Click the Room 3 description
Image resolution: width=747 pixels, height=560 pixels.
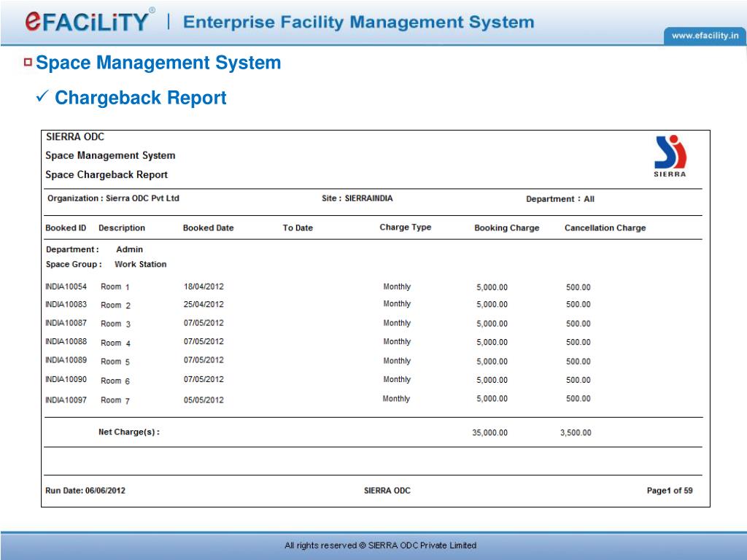click(115, 324)
